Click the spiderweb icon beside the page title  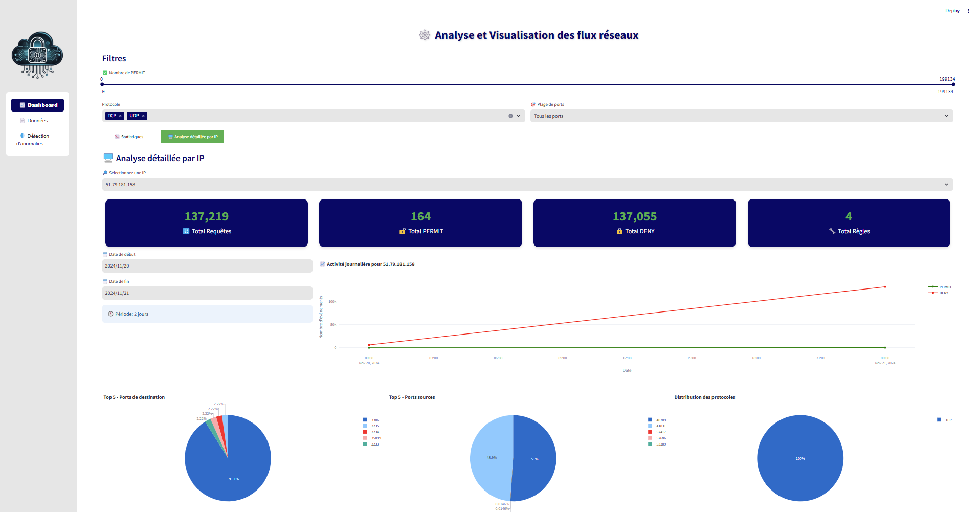click(x=425, y=35)
